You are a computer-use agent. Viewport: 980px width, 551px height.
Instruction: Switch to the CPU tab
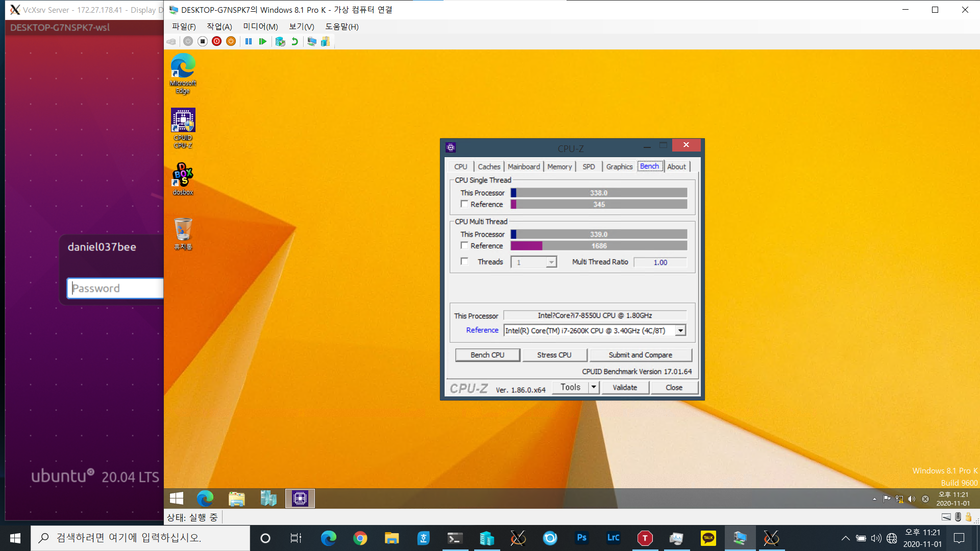[460, 167]
